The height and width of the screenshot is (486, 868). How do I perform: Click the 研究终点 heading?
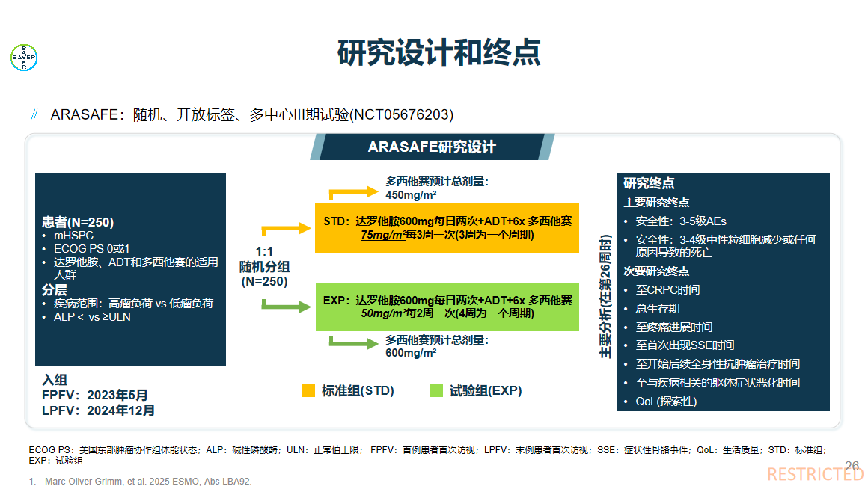[649, 184]
